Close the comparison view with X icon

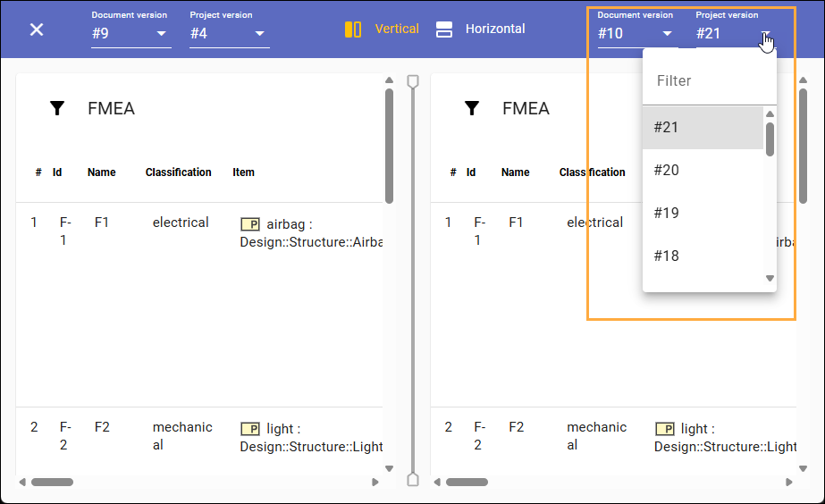coord(37,29)
